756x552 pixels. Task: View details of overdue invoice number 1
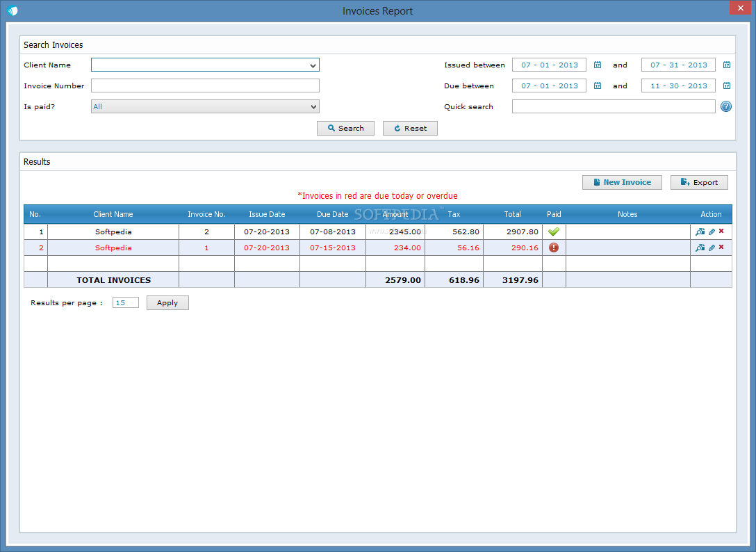point(700,247)
